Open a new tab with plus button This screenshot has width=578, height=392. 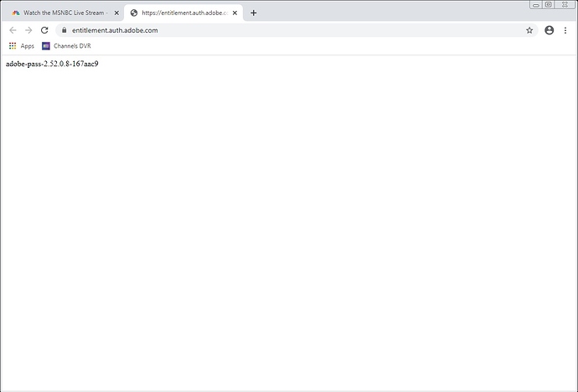coord(254,13)
